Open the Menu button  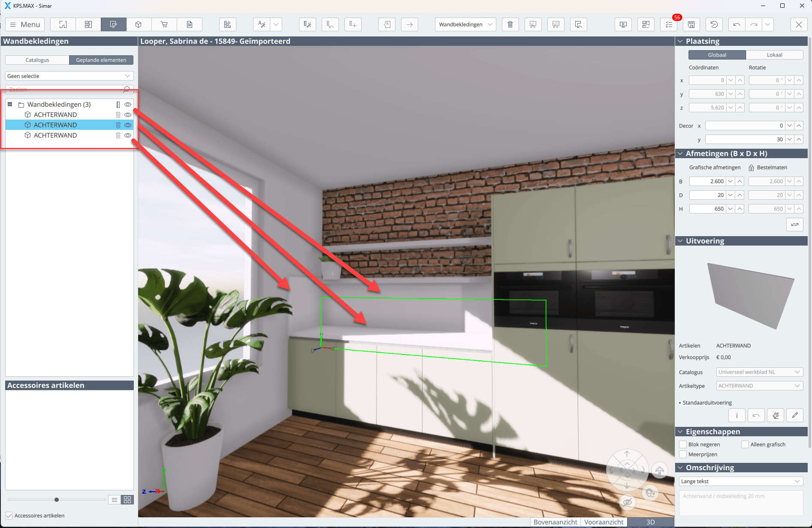25,24
